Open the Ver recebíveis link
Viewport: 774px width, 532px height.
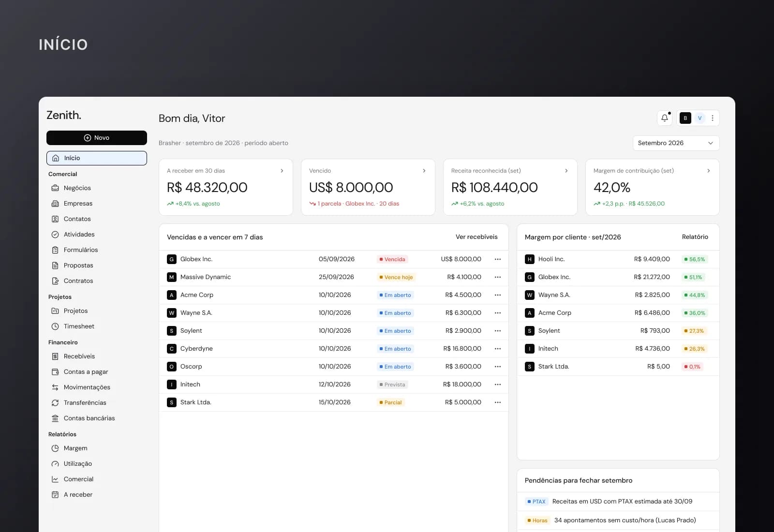pos(476,237)
